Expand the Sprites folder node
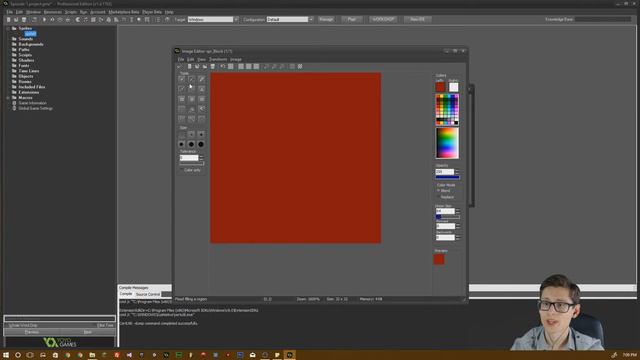640x360 pixels. pyautogui.click(x=8, y=28)
